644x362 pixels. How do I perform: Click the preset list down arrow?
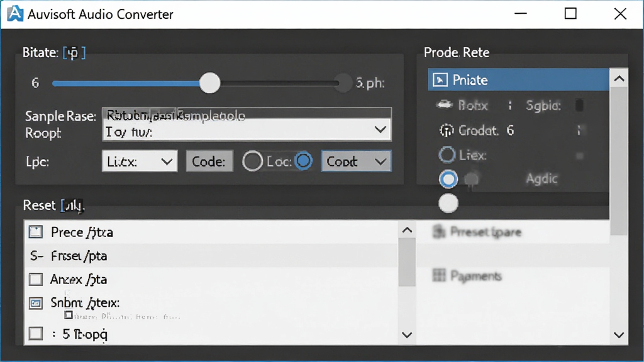[x=407, y=335]
